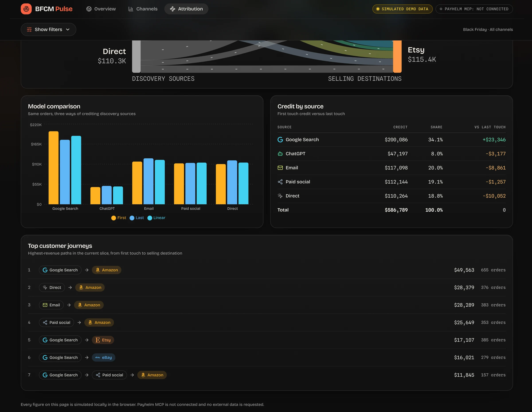Click the Google Search chip in journey 7
Screen dimensions: 532x412
[x=60, y=375]
